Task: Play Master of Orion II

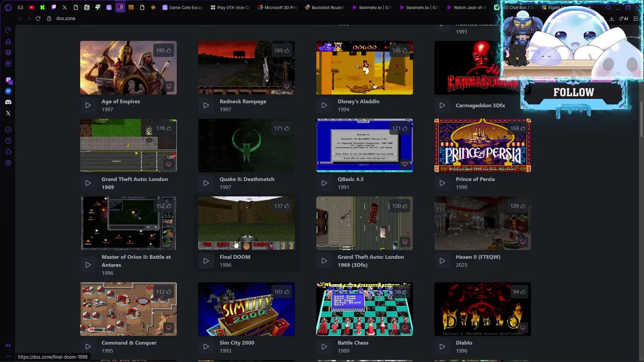Action: click(88, 264)
